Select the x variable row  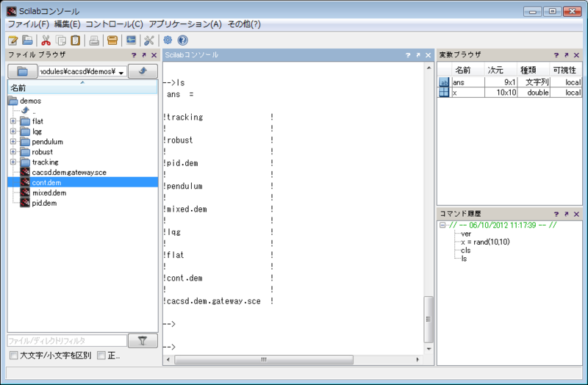509,93
